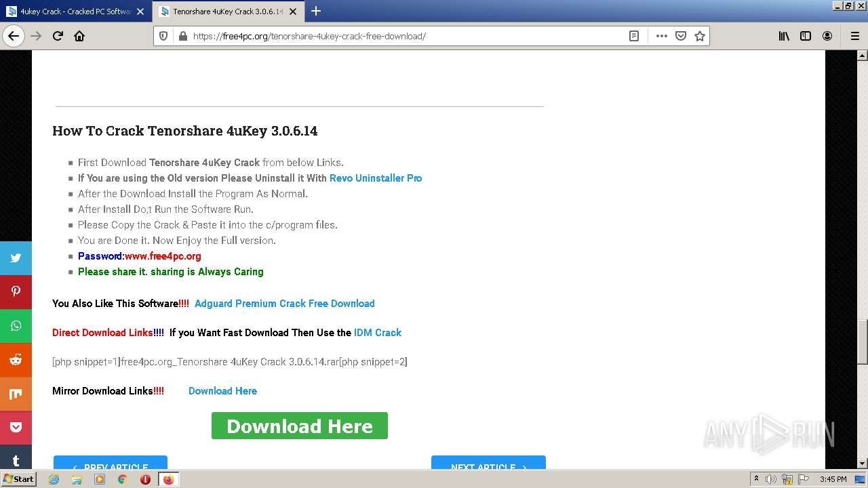This screenshot has width=868, height=488.
Task: Go to the Next Article
Action: [488, 462]
